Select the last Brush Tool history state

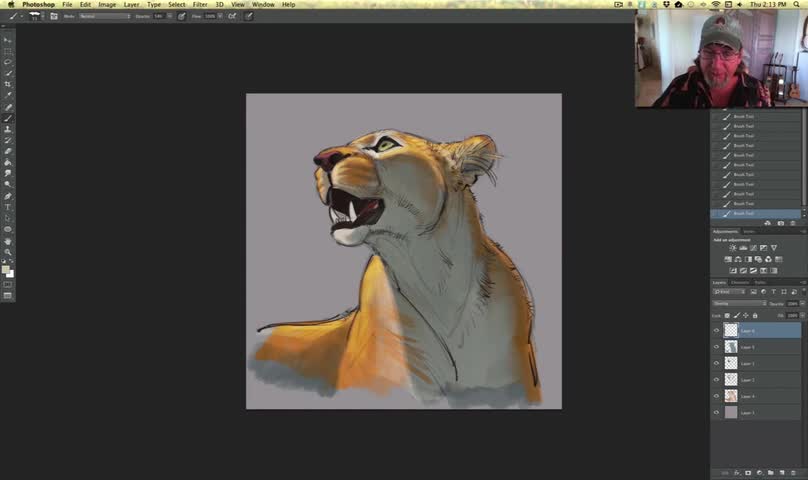(755, 213)
